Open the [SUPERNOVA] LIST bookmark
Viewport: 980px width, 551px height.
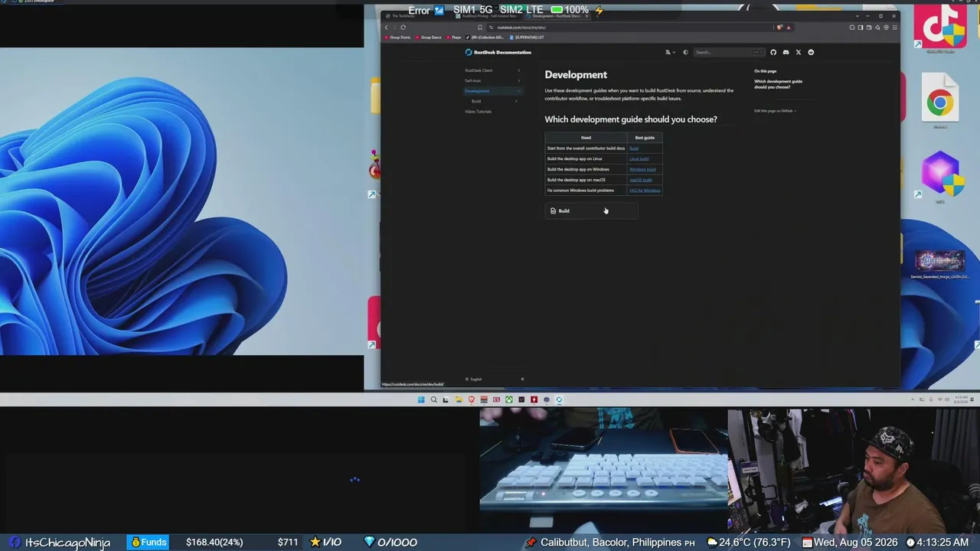click(x=527, y=37)
